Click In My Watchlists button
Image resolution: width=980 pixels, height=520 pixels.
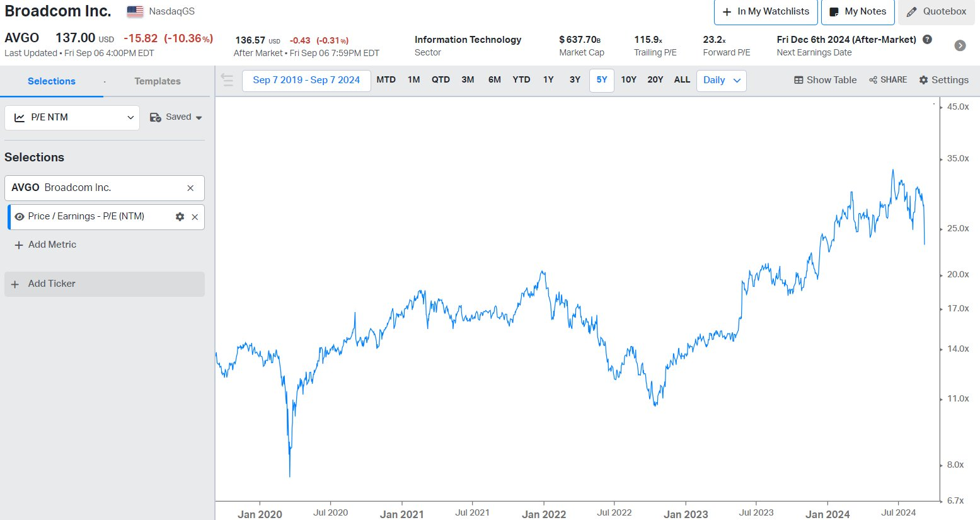(x=766, y=12)
